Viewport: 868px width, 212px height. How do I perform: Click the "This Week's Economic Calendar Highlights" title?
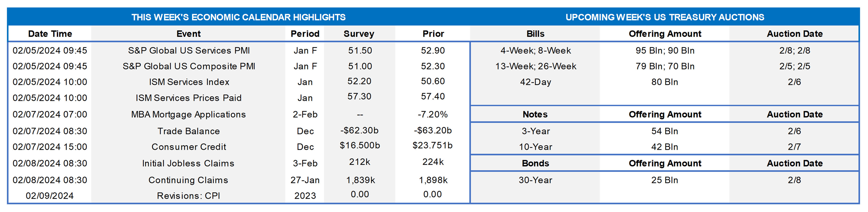(238, 17)
